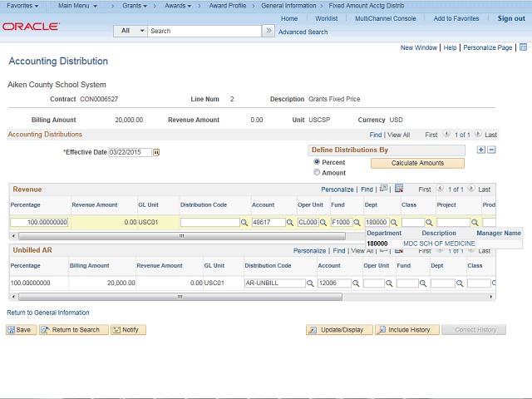Show previous row in Revenue grid
The height and width of the screenshot is (399, 532).
coord(440,189)
